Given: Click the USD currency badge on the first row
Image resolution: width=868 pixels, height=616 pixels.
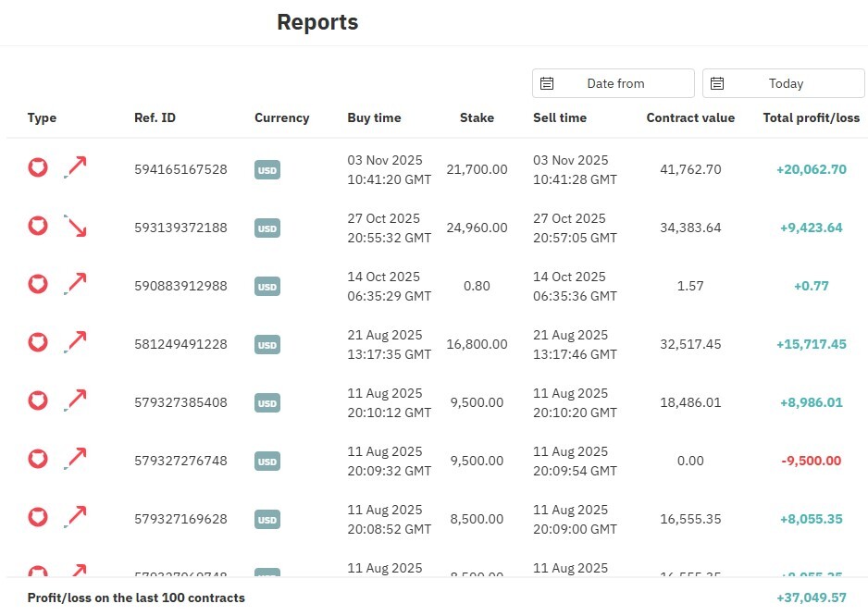Looking at the screenshot, I should coord(267,170).
